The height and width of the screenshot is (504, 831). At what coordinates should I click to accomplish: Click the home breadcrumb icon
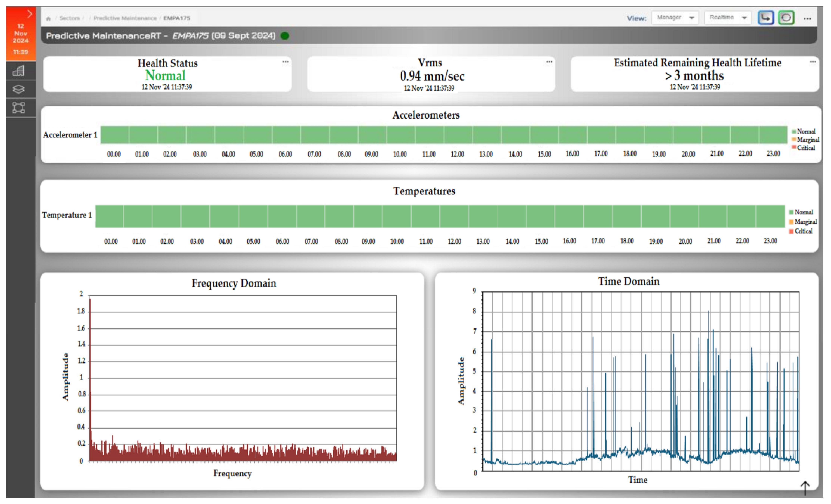click(x=48, y=18)
